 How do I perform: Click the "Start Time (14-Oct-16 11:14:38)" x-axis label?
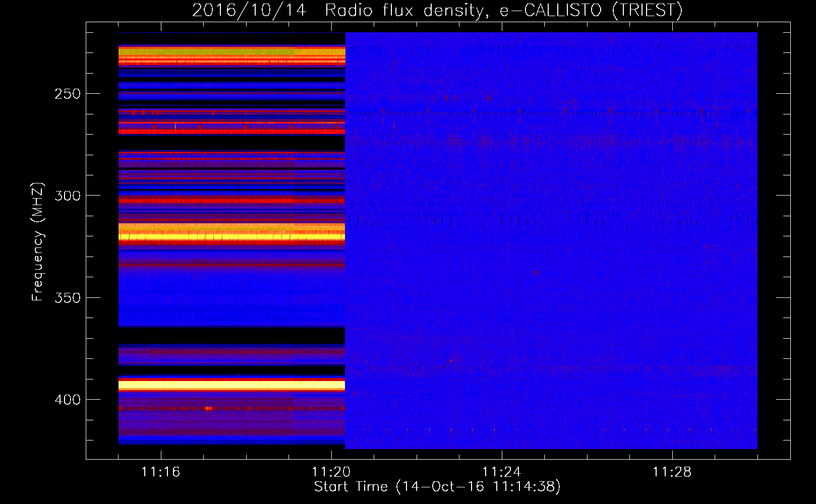[x=437, y=487]
